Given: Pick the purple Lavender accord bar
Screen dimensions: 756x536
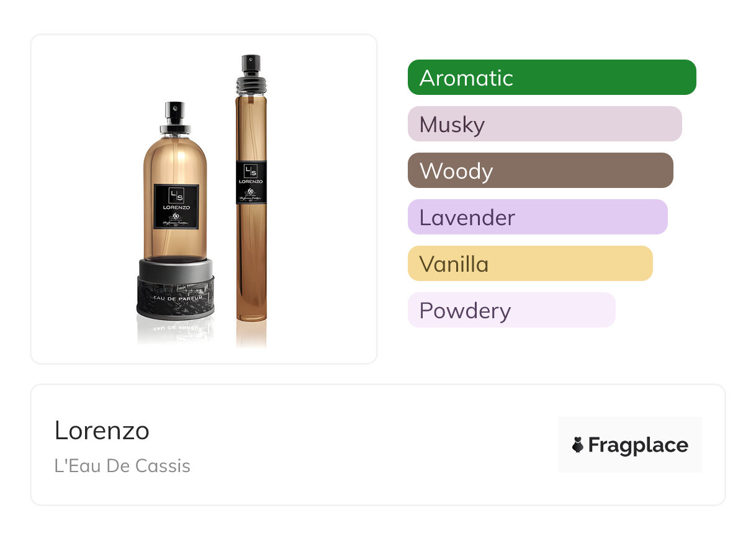Looking at the screenshot, I should tap(537, 217).
